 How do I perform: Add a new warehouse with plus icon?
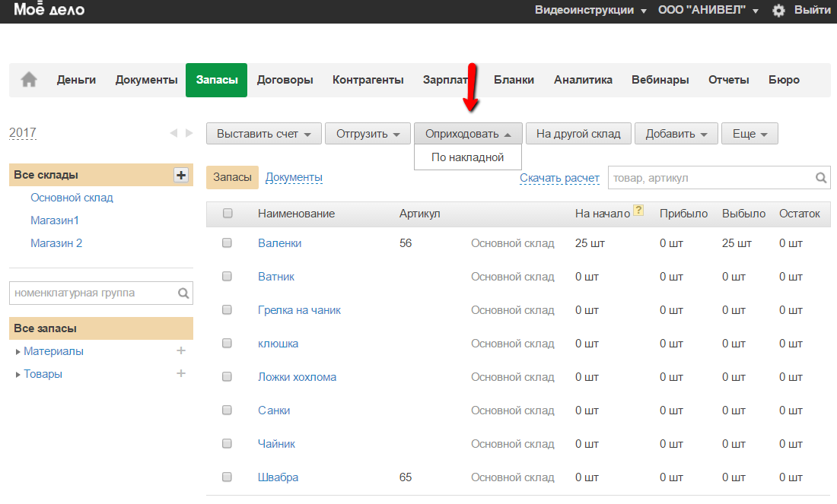point(181,176)
